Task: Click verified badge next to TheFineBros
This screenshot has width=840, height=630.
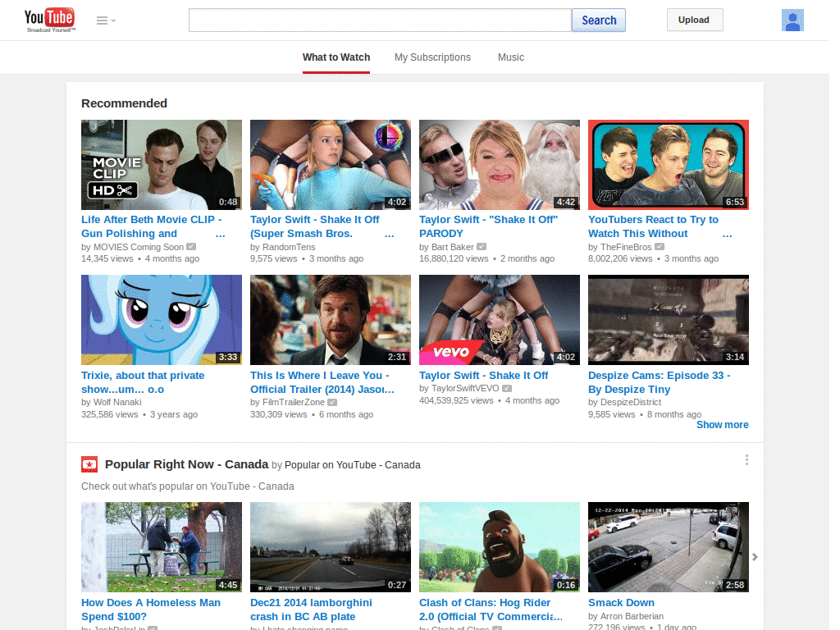Action: coord(660,247)
